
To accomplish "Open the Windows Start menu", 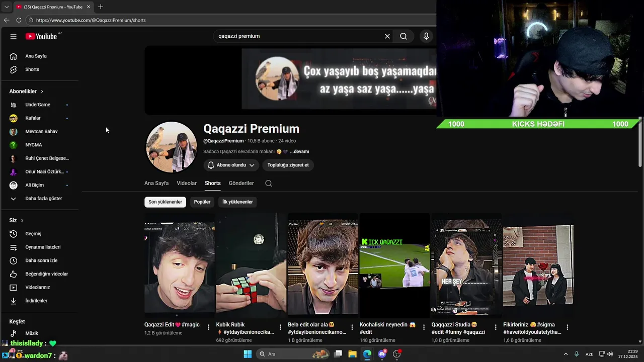I will point(248,354).
